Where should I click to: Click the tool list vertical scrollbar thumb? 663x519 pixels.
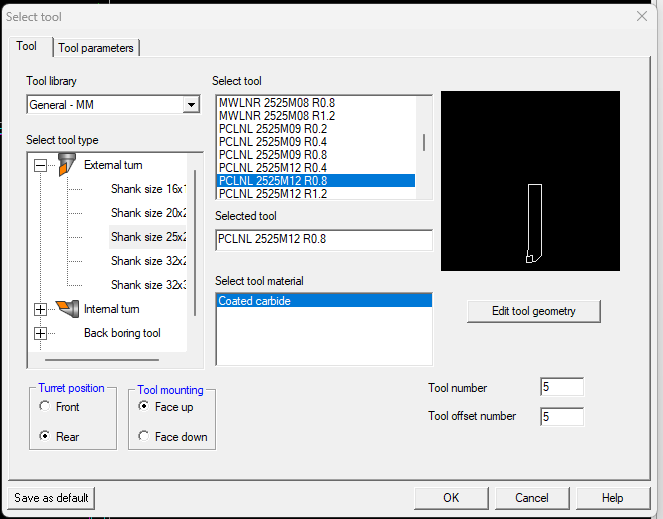click(x=424, y=143)
